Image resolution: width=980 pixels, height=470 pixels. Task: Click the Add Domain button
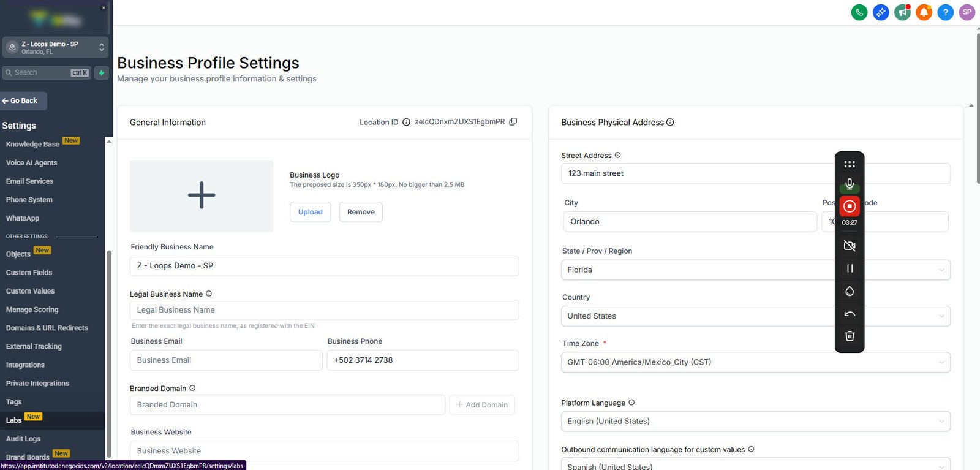point(482,405)
